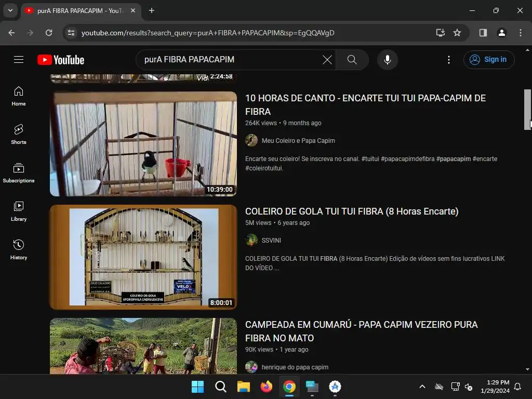The height and width of the screenshot is (399, 532).
Task: Expand the tab search dropdown arrow
Action: (x=10, y=10)
